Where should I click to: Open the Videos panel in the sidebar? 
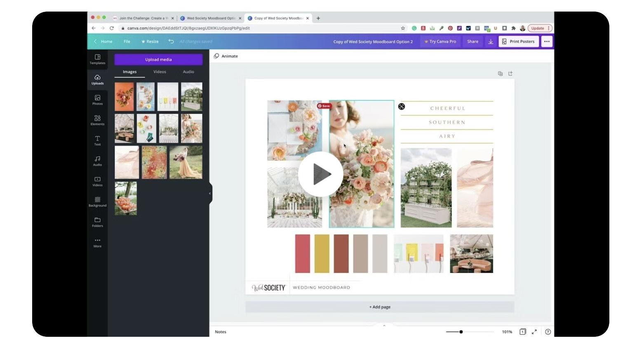97,181
